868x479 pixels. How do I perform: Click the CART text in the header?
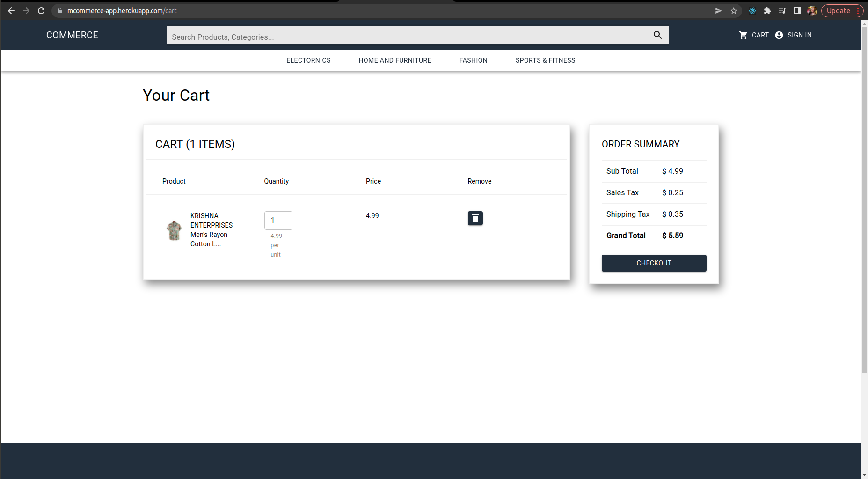(760, 35)
